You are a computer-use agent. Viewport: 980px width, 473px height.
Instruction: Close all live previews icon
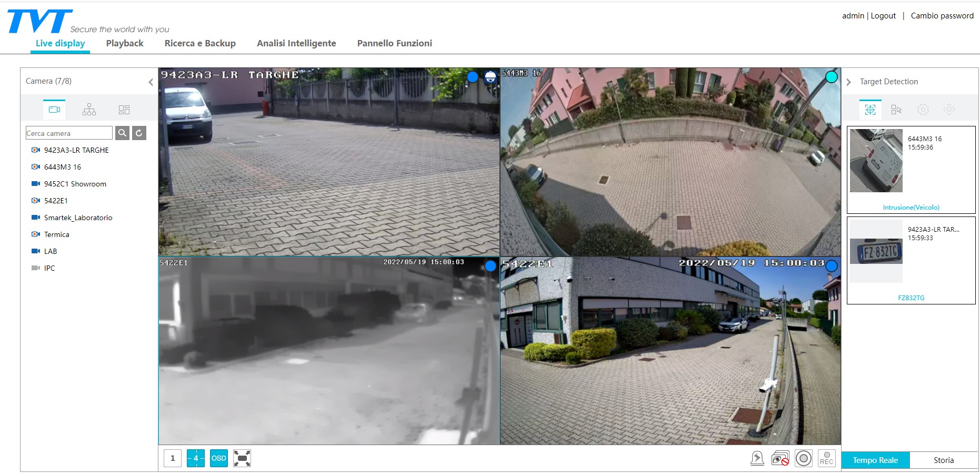(x=780, y=458)
